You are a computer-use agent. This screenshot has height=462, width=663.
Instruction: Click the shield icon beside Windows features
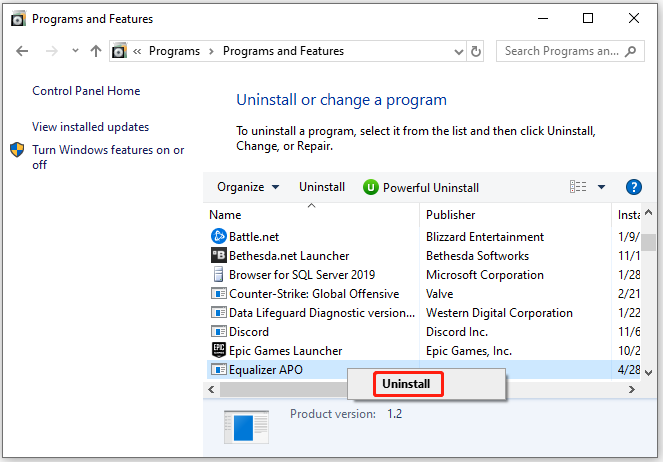[17, 150]
